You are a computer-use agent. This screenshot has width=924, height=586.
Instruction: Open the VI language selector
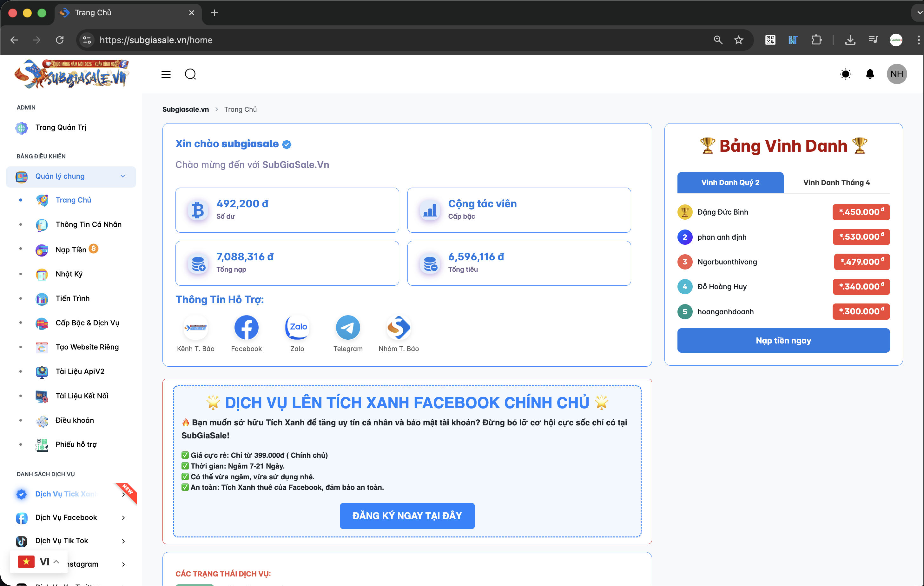click(x=39, y=562)
